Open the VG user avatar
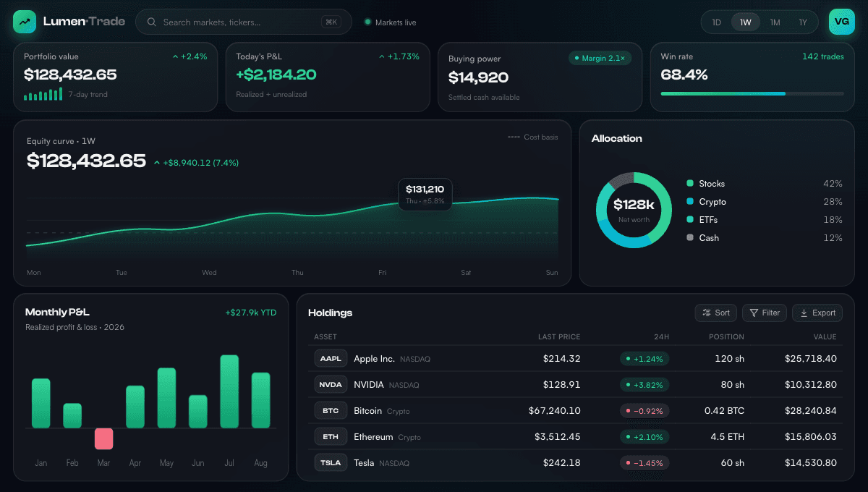Screen dimensions: 868x492 (842, 22)
